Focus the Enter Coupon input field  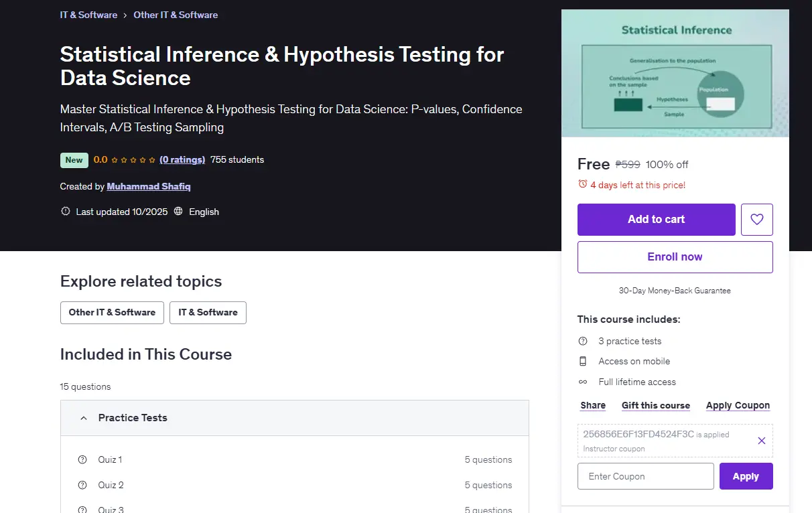646,476
